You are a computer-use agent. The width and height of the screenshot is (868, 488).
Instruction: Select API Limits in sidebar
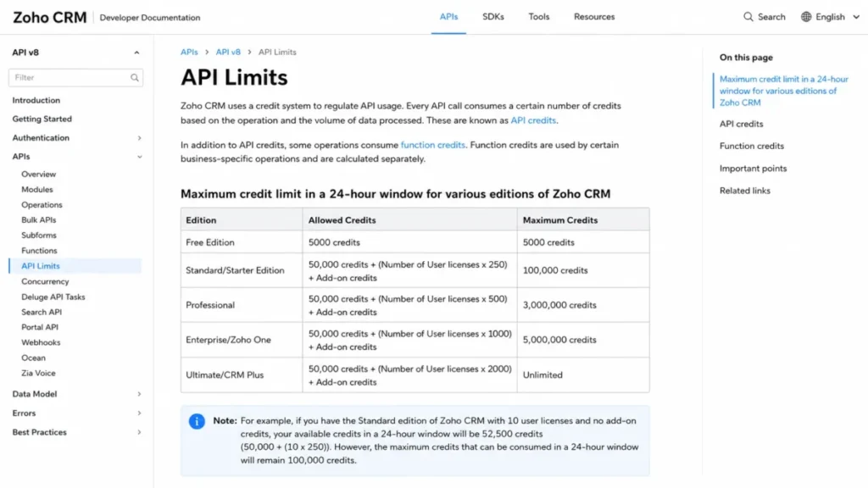click(x=75, y=266)
